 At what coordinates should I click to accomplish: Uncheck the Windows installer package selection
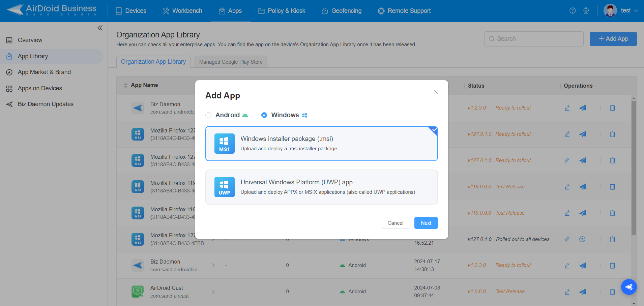[x=434, y=129]
